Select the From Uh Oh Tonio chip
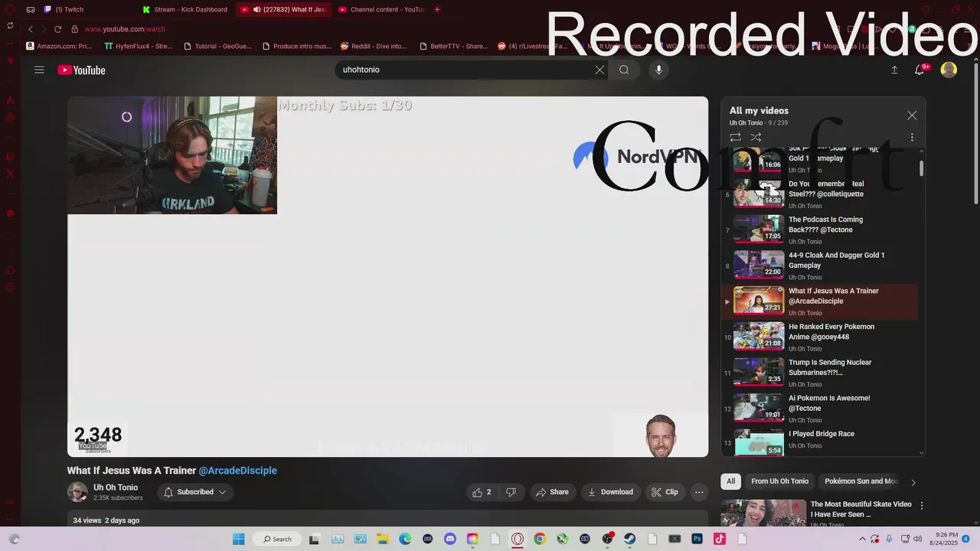The width and height of the screenshot is (980, 551). [x=779, y=481]
